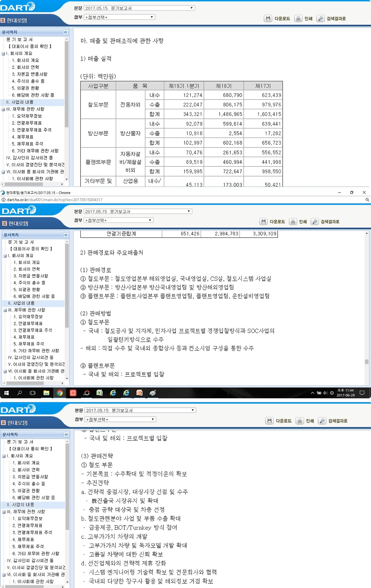Viewport: 371px width, 588px height.
Task: Open the 첨부선택 dropdown in the 판매전략 window
Action: pyautogui.click(x=120, y=419)
